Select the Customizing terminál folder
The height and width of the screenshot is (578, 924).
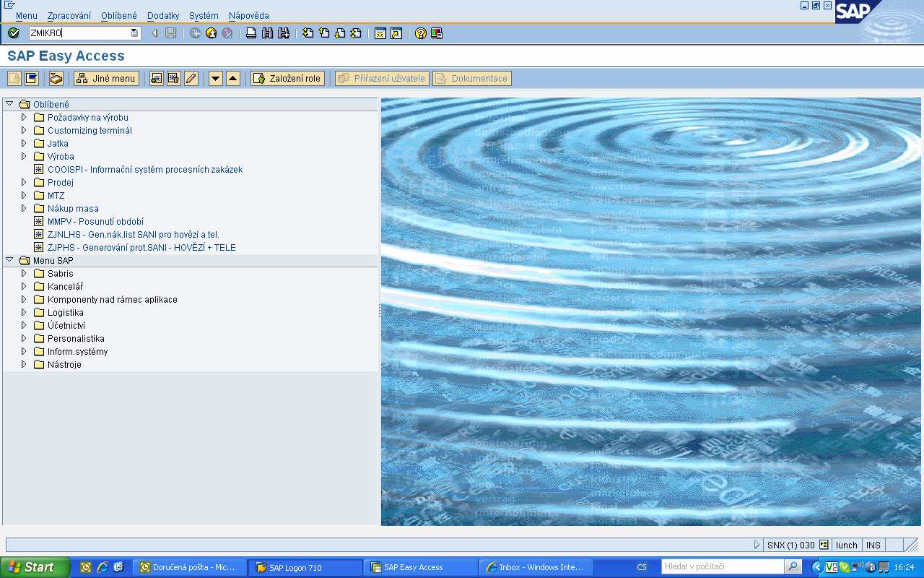click(x=90, y=130)
